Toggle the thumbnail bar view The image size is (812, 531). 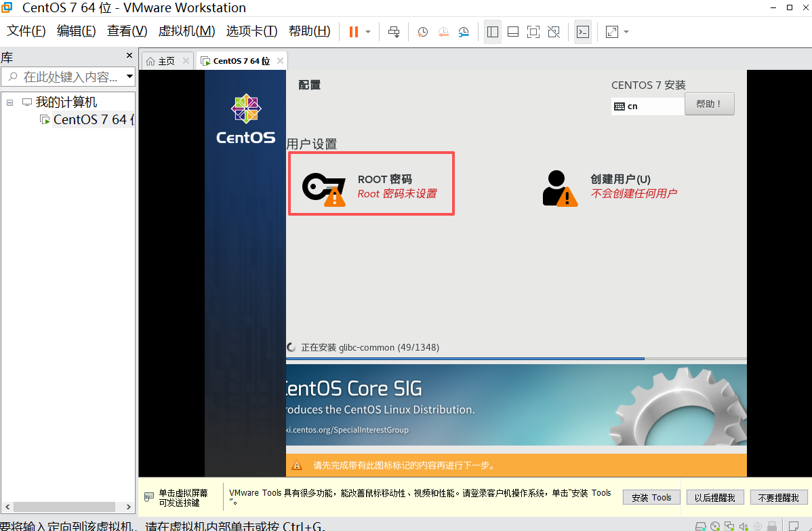(512, 32)
